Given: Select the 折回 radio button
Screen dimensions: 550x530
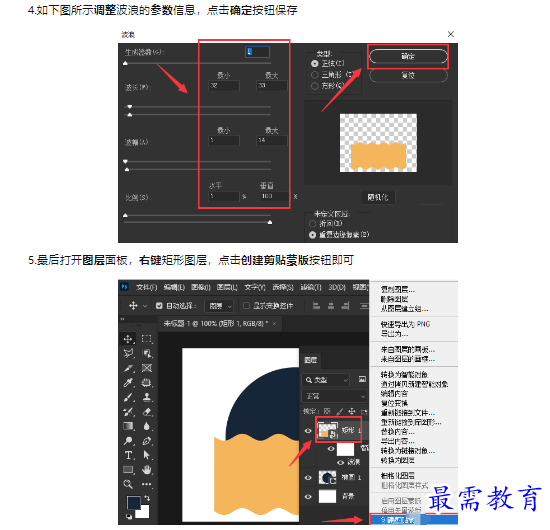Looking at the screenshot, I should point(312,224).
